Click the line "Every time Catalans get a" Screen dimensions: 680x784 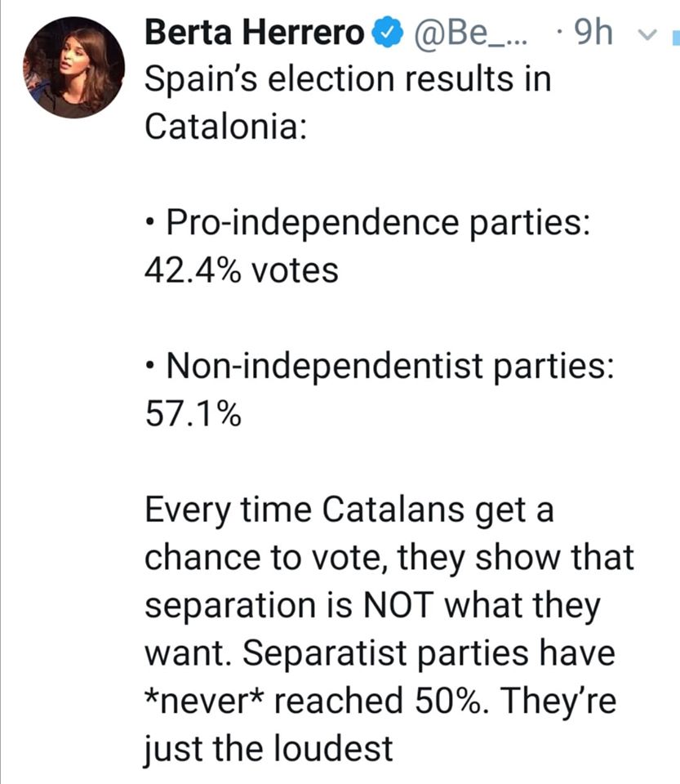click(349, 511)
